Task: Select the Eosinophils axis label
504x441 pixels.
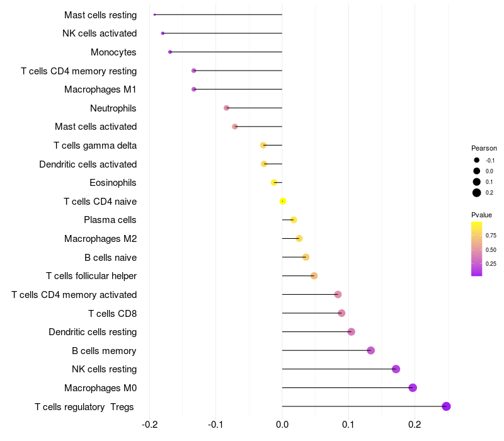Action: [113, 183]
